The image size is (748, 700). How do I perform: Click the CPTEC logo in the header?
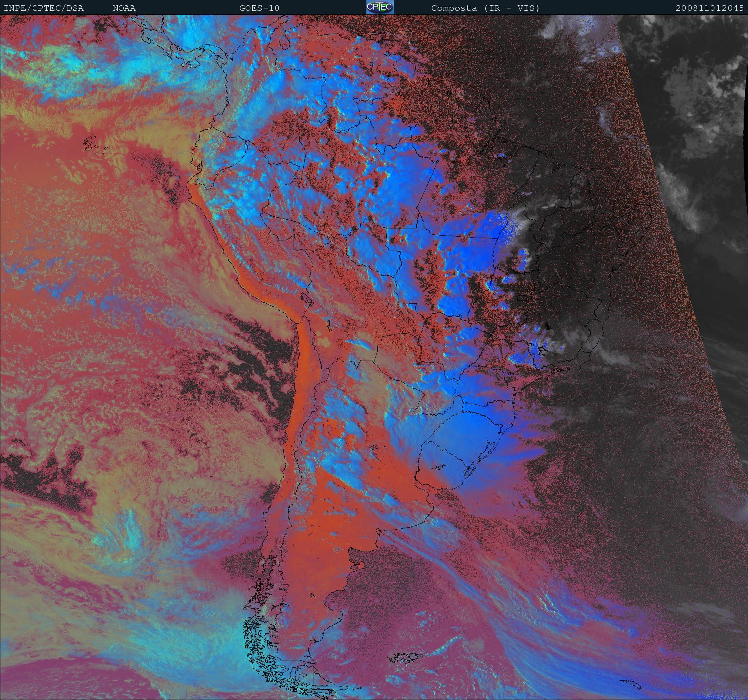point(380,7)
